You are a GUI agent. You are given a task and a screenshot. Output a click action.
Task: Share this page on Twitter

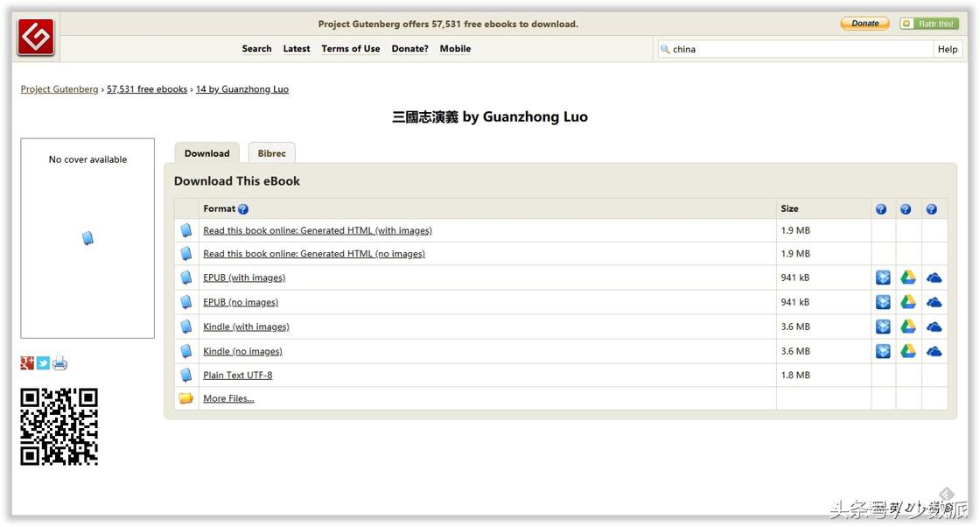(x=43, y=363)
